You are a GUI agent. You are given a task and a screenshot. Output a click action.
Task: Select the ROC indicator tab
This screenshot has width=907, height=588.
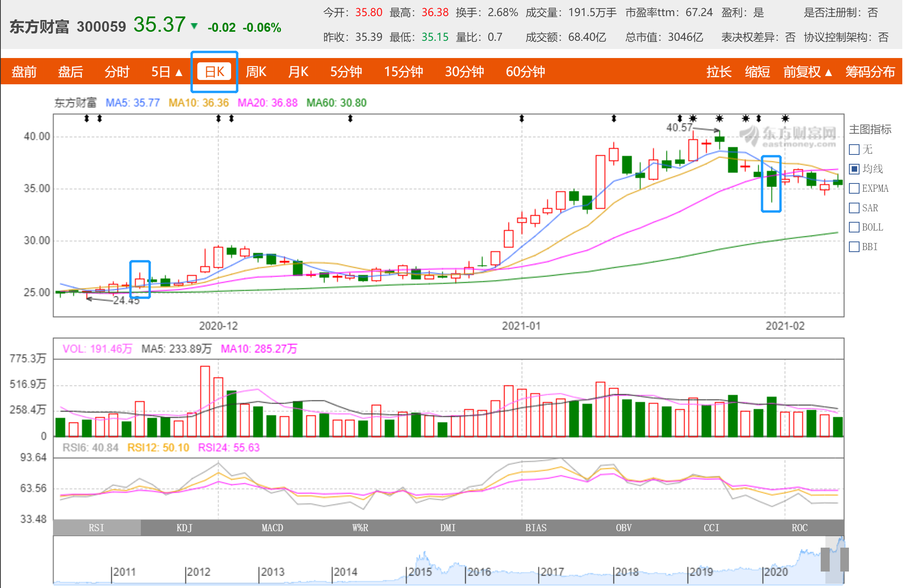click(800, 528)
